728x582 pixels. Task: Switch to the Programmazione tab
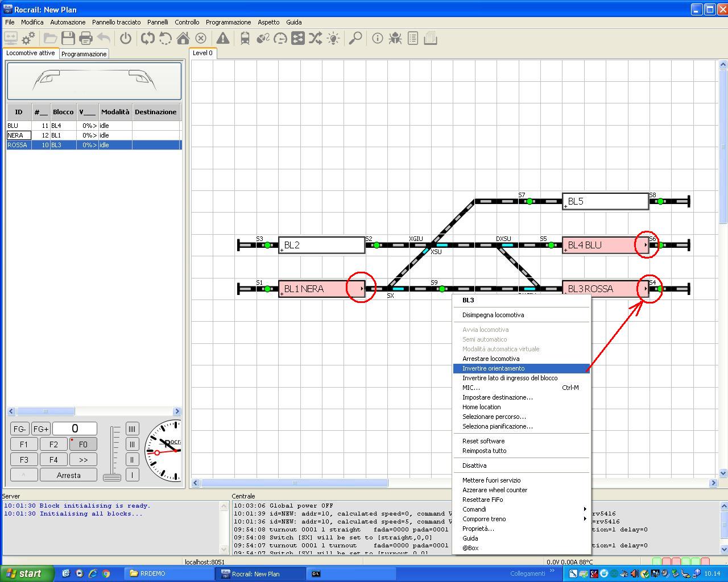(84, 54)
